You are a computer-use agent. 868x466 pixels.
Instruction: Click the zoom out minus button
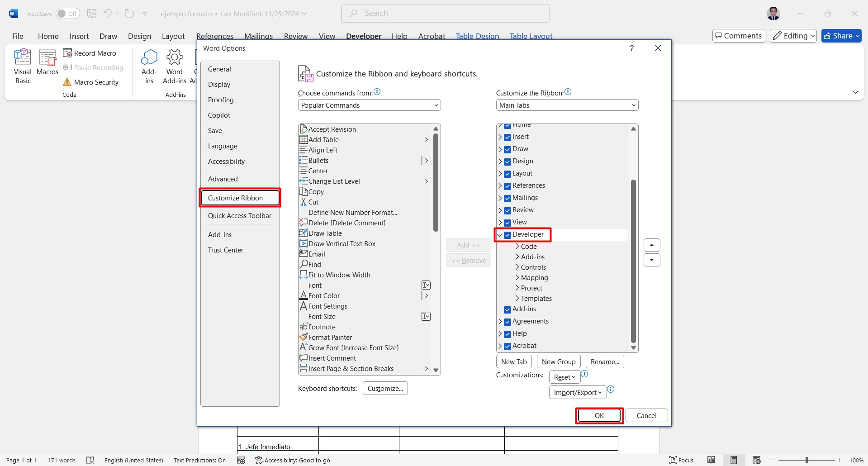point(773,460)
